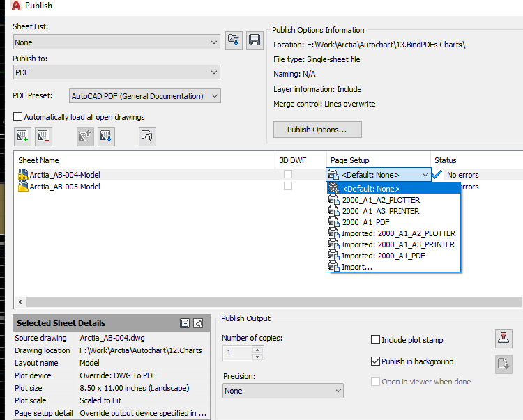Click the AutoCAD logo in title bar
Screen dimensions: 523x420
tap(15, 6)
